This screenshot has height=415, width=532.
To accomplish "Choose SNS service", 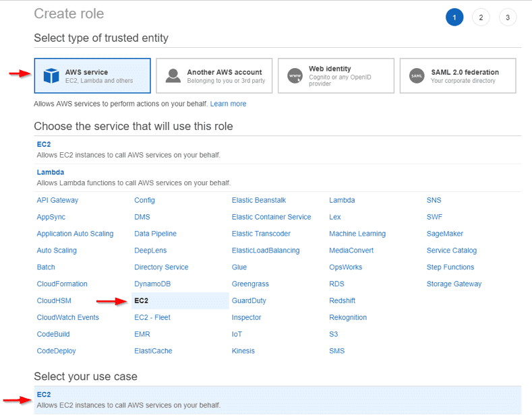I will (434, 200).
